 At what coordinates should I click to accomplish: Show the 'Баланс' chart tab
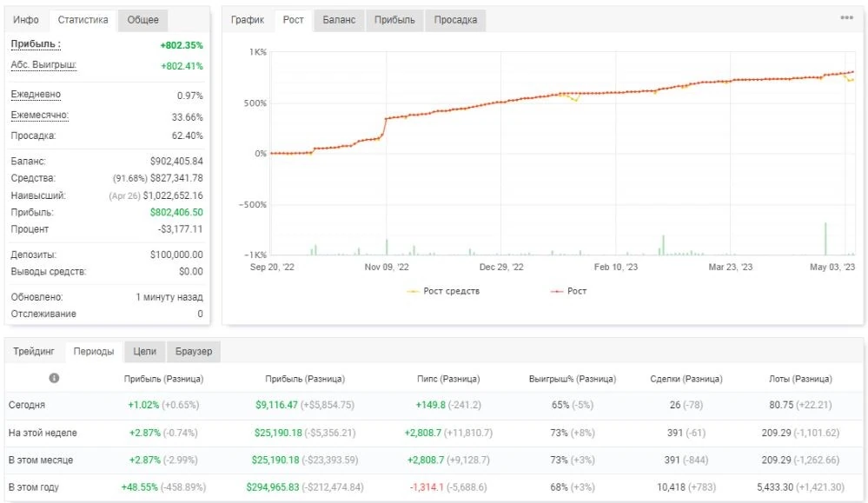339,20
